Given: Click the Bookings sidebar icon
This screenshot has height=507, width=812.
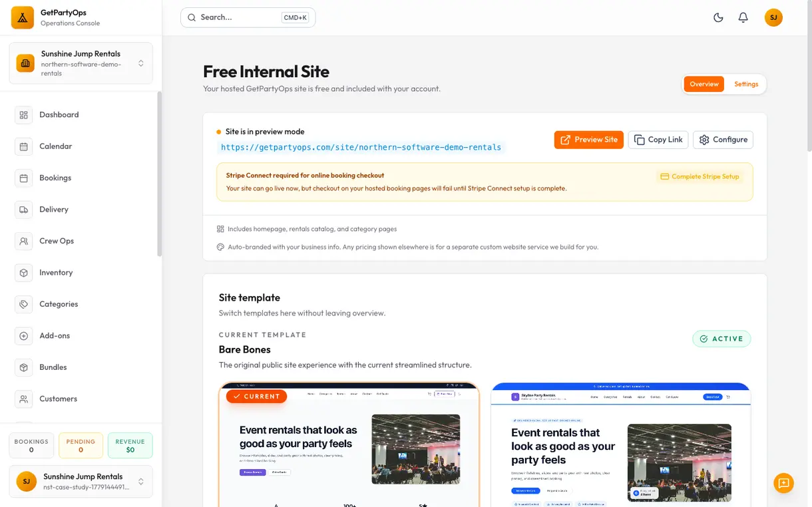Looking at the screenshot, I should 24,178.
